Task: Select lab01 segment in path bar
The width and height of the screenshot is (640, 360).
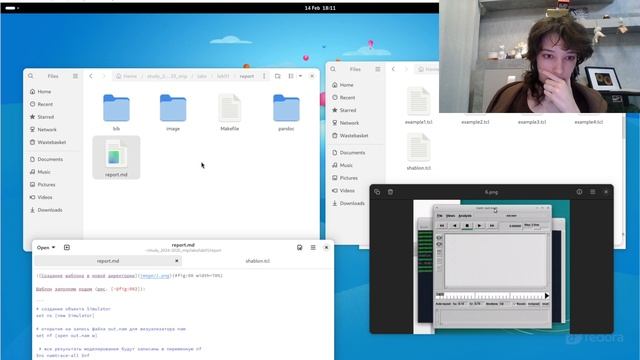Action: coord(223,76)
